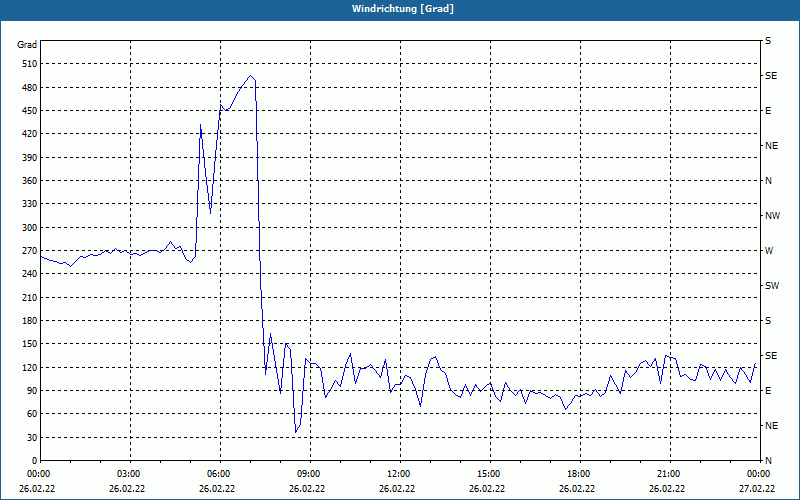Click the E compass label on the 90 gridline

[x=768, y=391]
